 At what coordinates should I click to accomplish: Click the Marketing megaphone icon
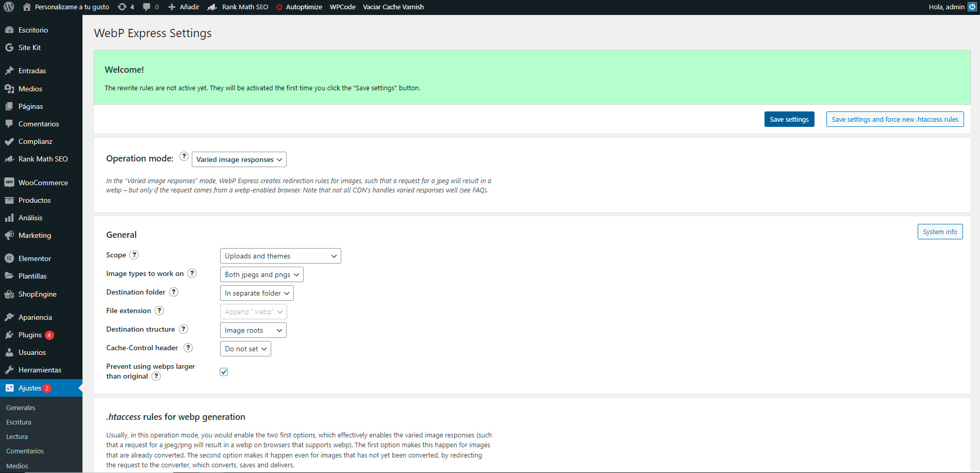[x=9, y=235]
